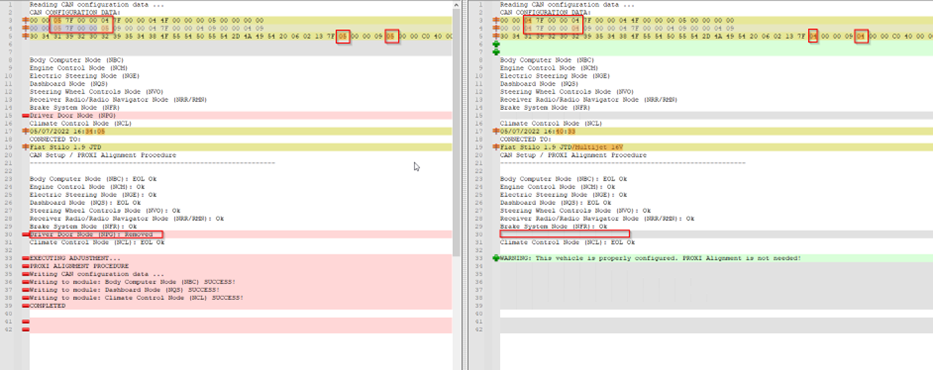The width and height of the screenshot is (933, 370).
Task: Click the 'COMPLETED' text in left pane
Action: click(x=47, y=305)
